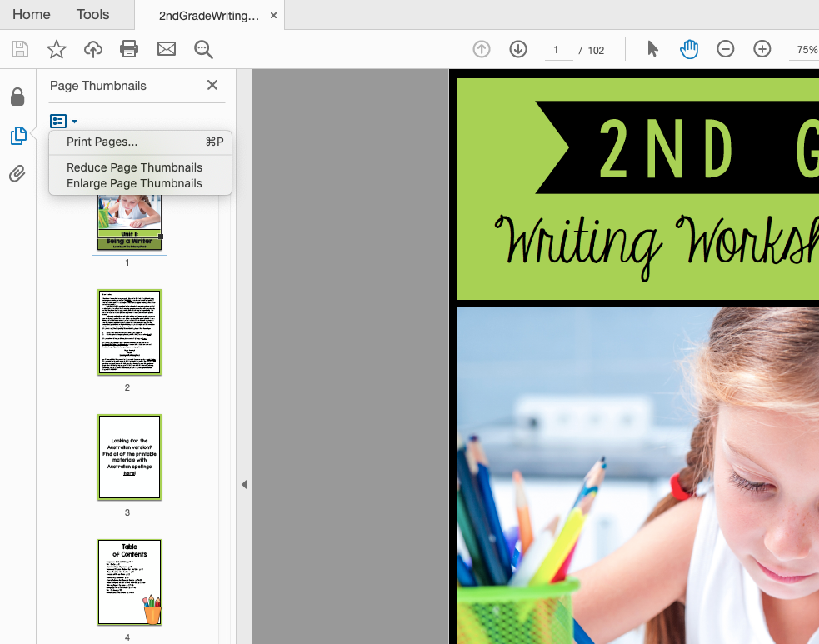
Task: Switch to the Home tab
Action: point(32,15)
